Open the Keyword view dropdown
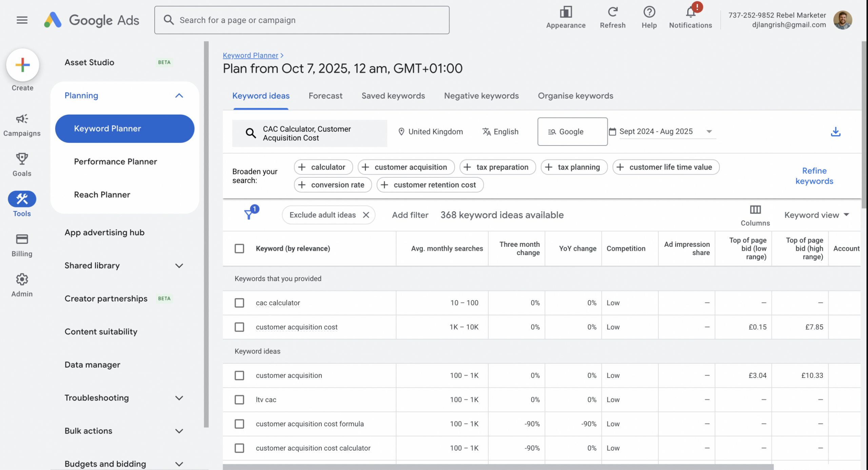868x470 pixels. (x=816, y=215)
